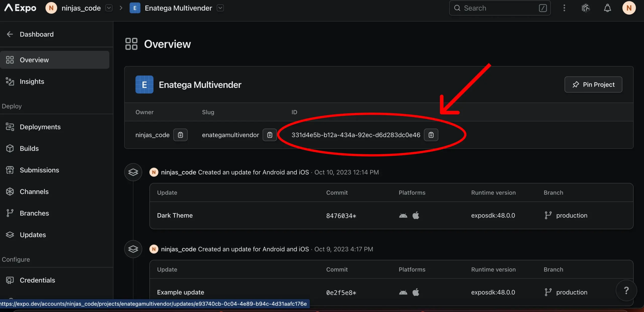Image resolution: width=644 pixels, height=312 pixels.
Task: Copy the slug enategamultivendor
Action: [x=269, y=135]
